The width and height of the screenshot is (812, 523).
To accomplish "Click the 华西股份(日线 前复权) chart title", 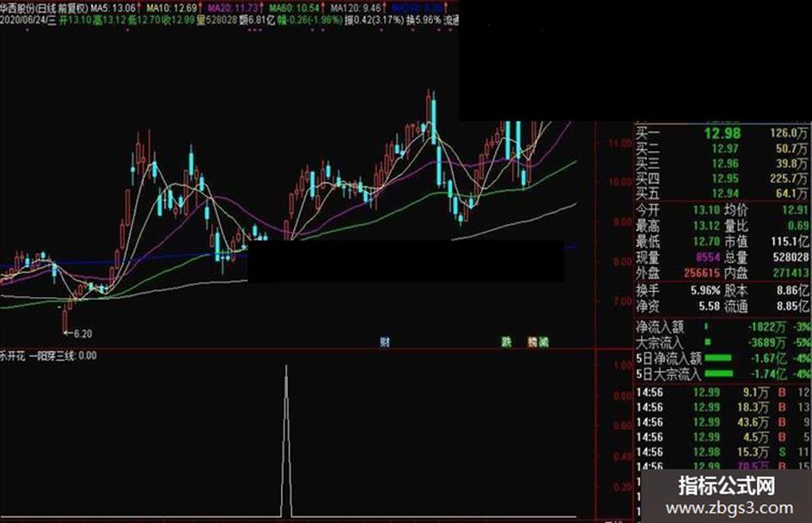I will pos(44,9).
